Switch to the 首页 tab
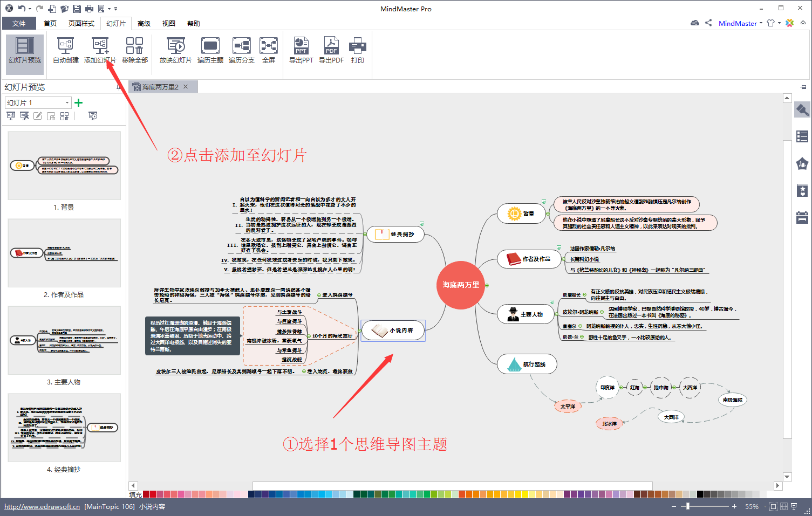The height and width of the screenshot is (516, 812). tap(50, 23)
